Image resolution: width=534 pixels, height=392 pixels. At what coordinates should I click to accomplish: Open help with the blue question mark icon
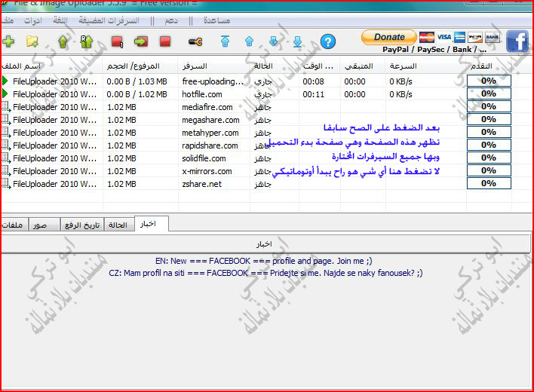tap(327, 41)
